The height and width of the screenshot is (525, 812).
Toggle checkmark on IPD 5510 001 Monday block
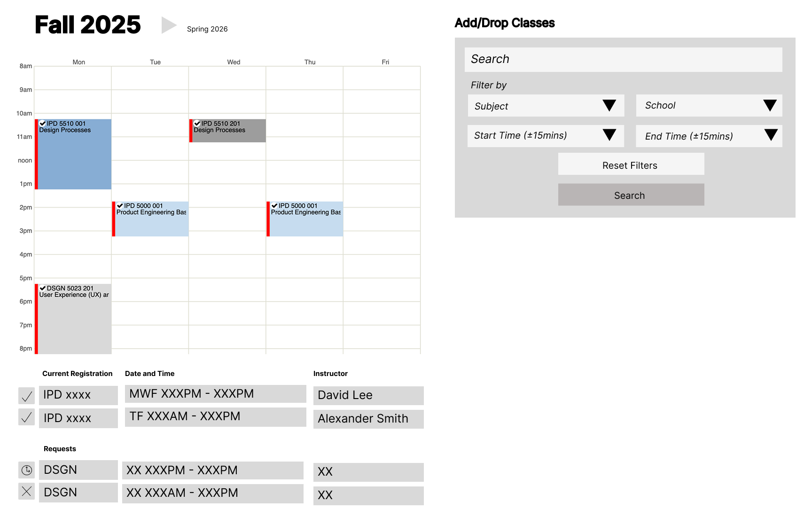tap(43, 124)
